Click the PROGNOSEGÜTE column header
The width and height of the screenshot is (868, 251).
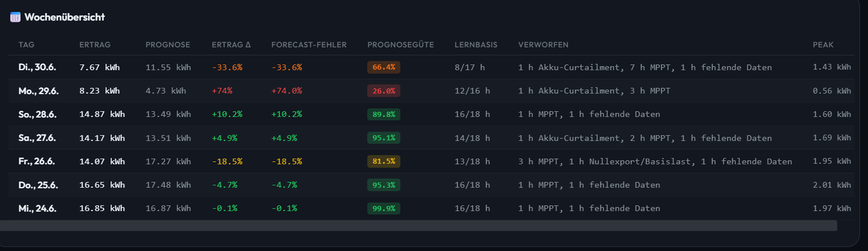401,44
